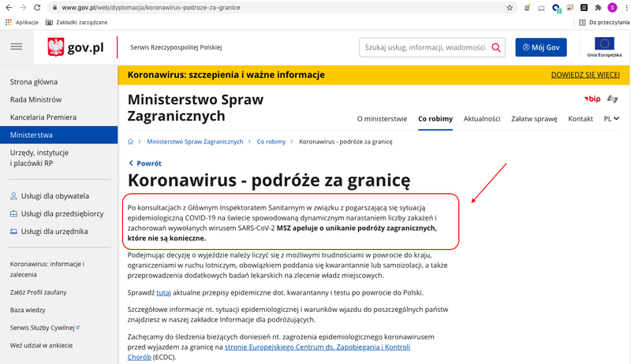The height and width of the screenshot is (364, 631).
Task: Open the hamburger menu in site header
Action: click(x=17, y=47)
